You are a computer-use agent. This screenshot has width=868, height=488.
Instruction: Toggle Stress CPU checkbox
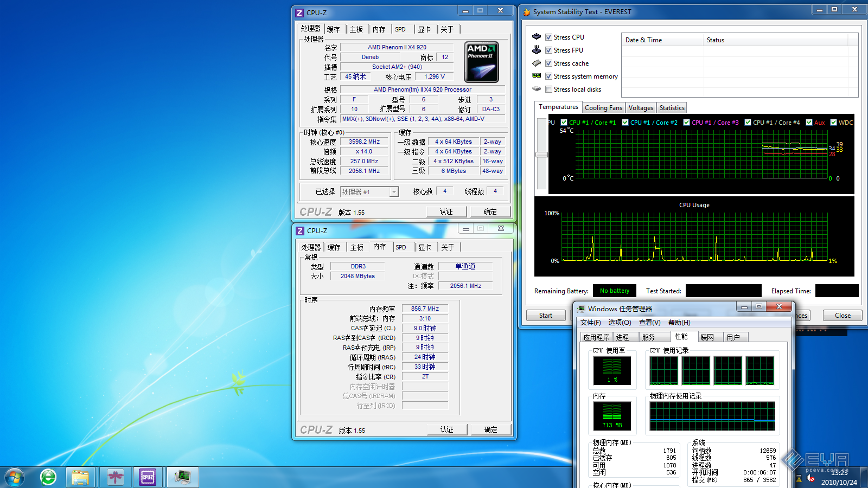coord(548,37)
